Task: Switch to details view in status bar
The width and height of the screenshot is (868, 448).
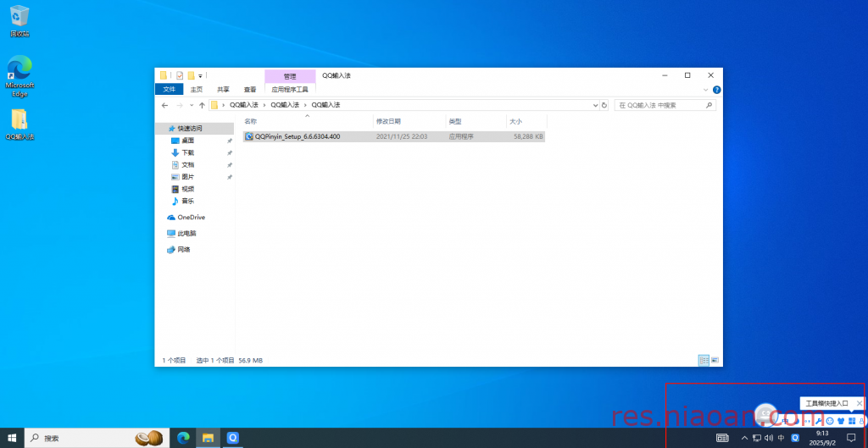Action: coord(704,360)
